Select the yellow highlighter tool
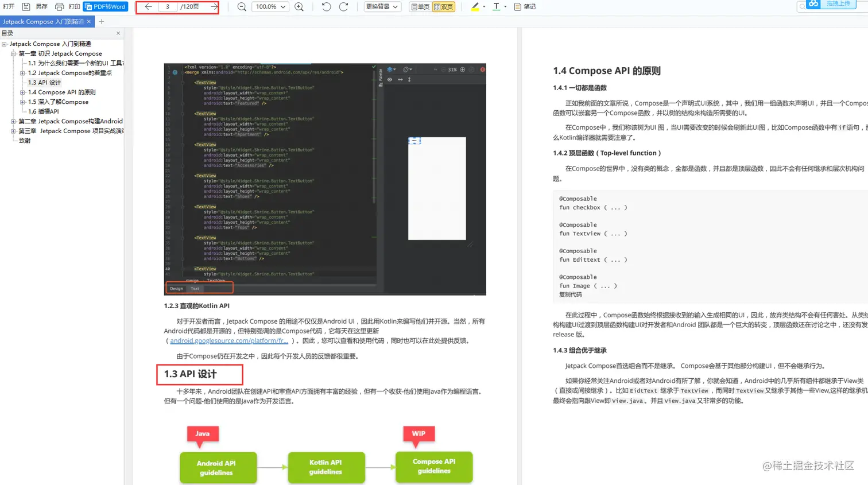This screenshot has height=485, width=868. (475, 7)
